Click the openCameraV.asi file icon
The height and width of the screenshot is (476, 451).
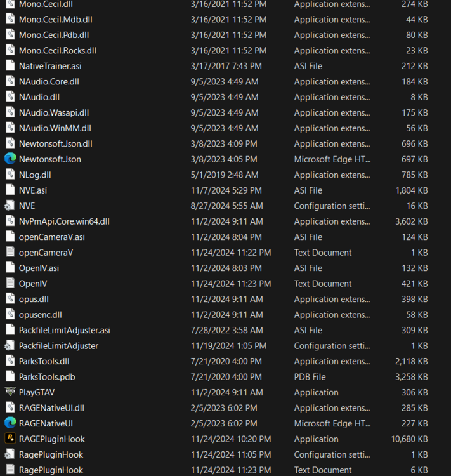click(10, 237)
